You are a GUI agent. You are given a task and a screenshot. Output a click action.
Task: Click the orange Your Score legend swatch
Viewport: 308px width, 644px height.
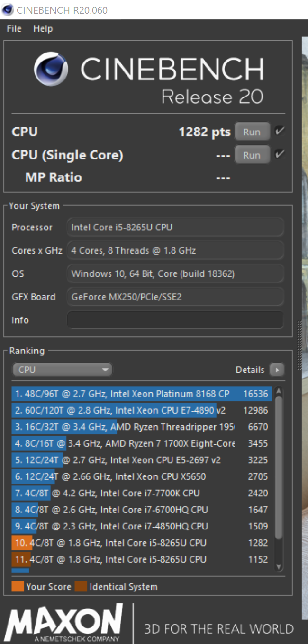pyautogui.click(x=18, y=587)
